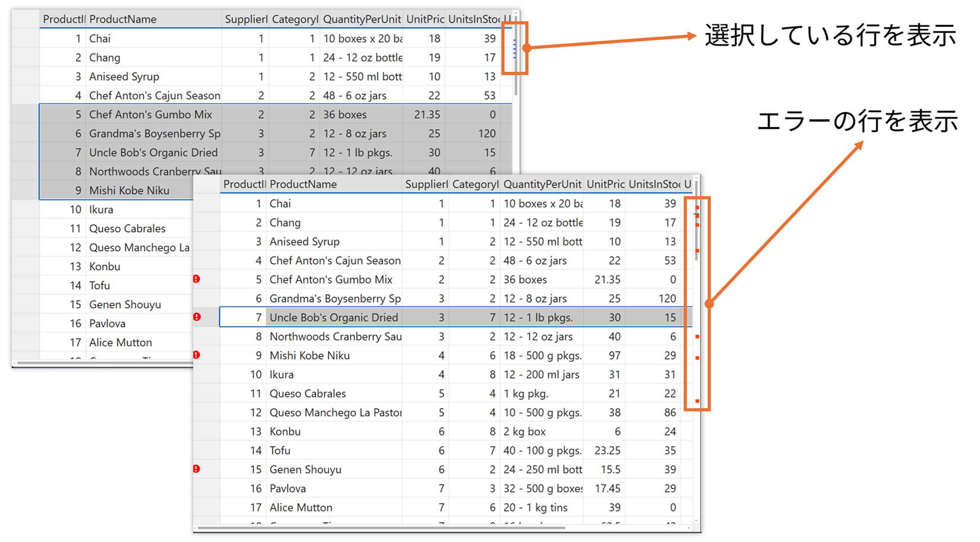The height and width of the screenshot is (542, 980).
Task: Click the error icon beside Uncle Bob's Organic Dried
Action: pos(196,317)
